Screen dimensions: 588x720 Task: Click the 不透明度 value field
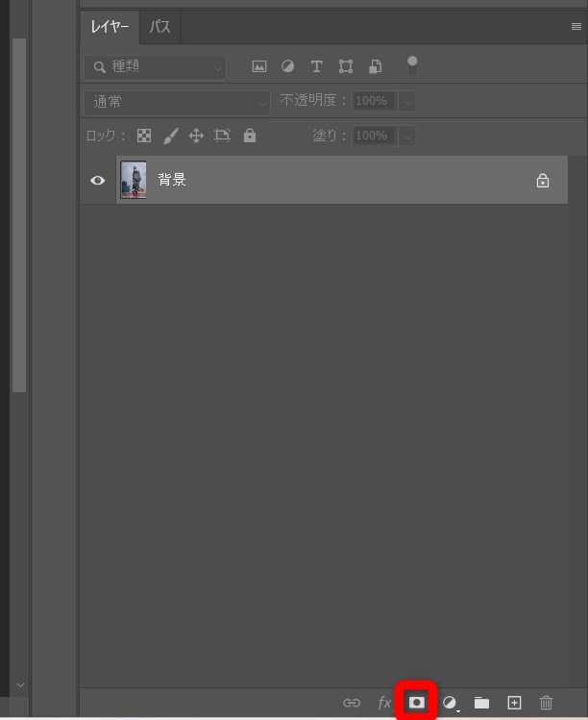(x=374, y=101)
